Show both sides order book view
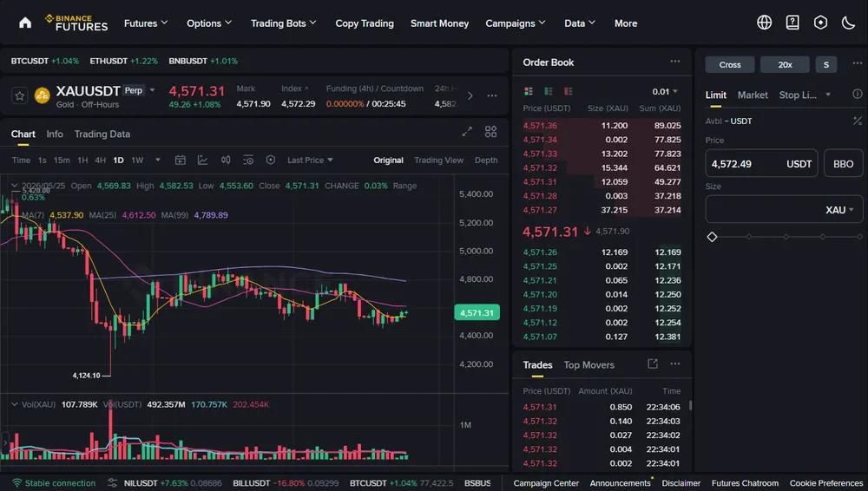 click(529, 91)
